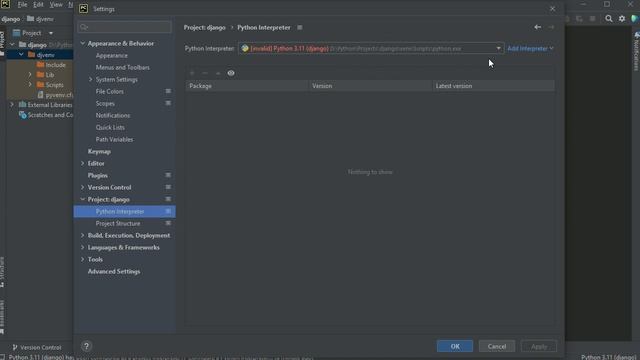Click the PyCharm logo in the Settings title bar
640x360 pixels.
(84, 9)
